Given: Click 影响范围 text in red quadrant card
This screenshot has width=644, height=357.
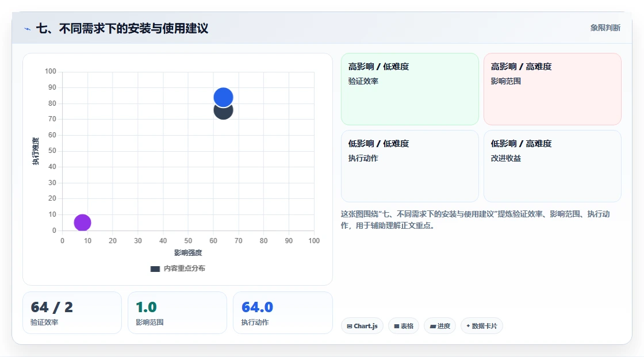Looking at the screenshot, I should [505, 81].
